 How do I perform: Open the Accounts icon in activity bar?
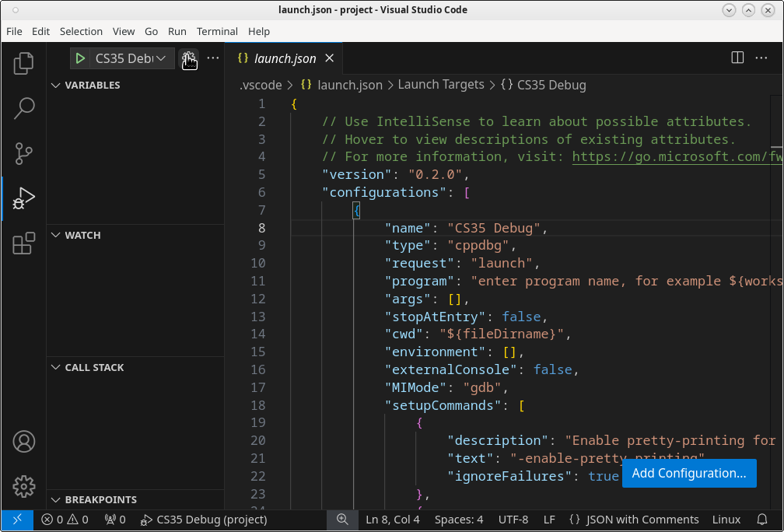(23, 442)
